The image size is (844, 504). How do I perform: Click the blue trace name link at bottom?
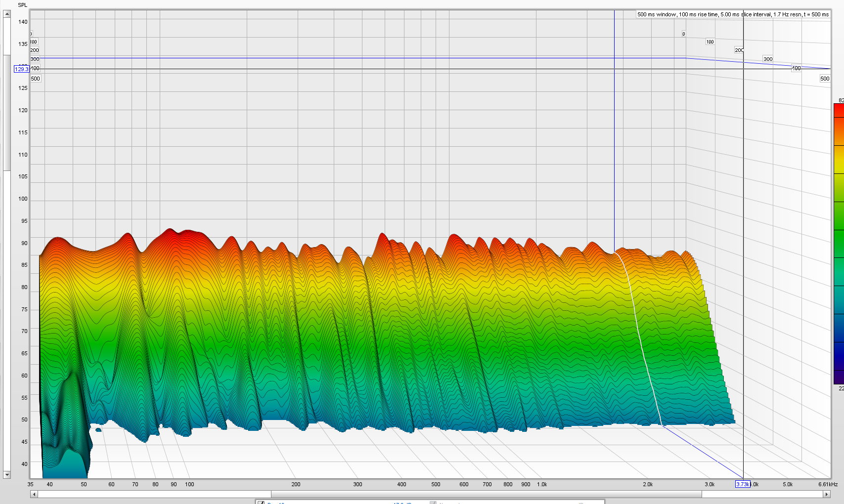[278, 503]
